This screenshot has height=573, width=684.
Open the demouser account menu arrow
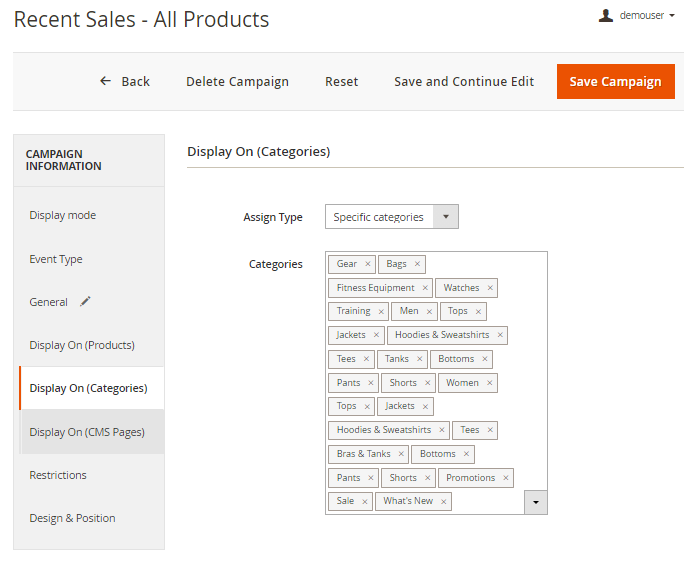pos(672,16)
